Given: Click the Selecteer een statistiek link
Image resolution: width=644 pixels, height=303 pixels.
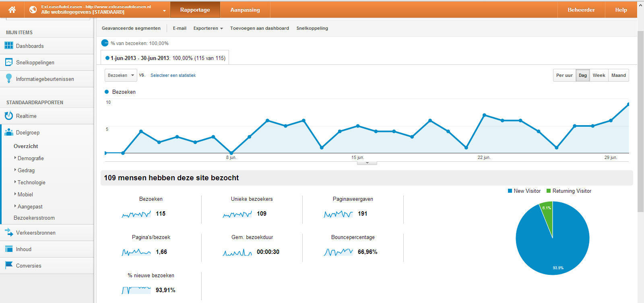Looking at the screenshot, I should point(173,75).
